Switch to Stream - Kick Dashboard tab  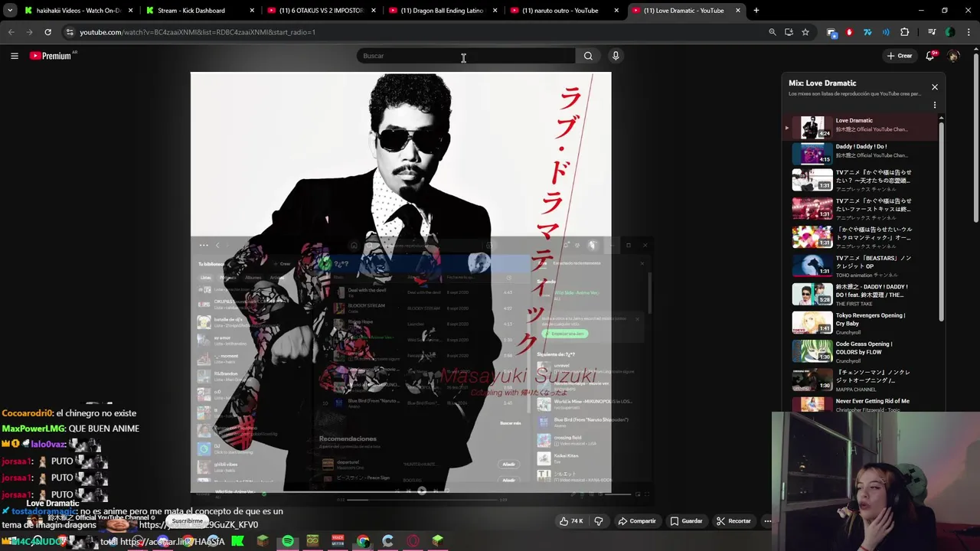200,11
